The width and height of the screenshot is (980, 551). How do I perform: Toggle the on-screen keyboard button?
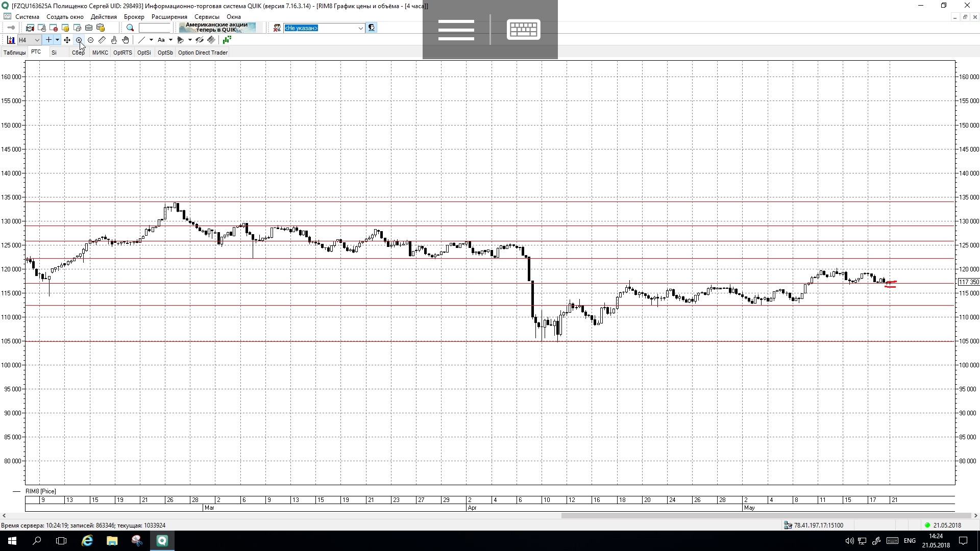click(x=524, y=30)
